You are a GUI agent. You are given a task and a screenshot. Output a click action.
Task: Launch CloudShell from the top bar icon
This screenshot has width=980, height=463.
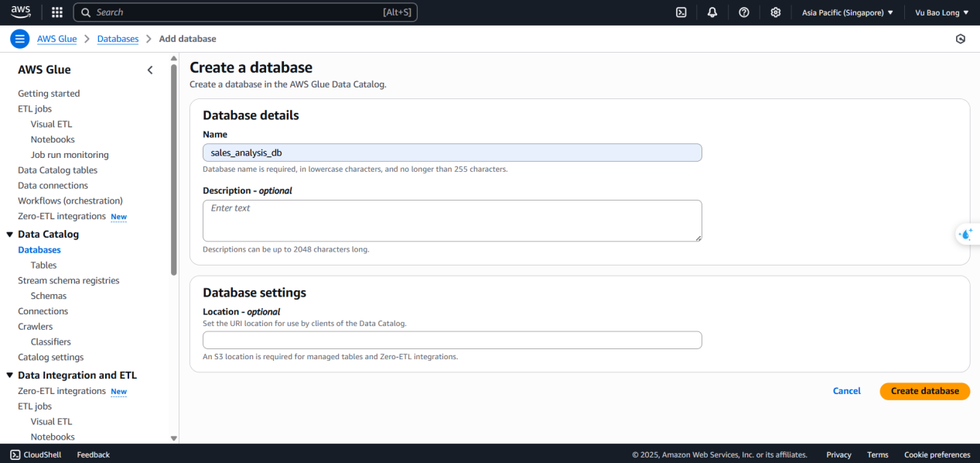pos(681,12)
